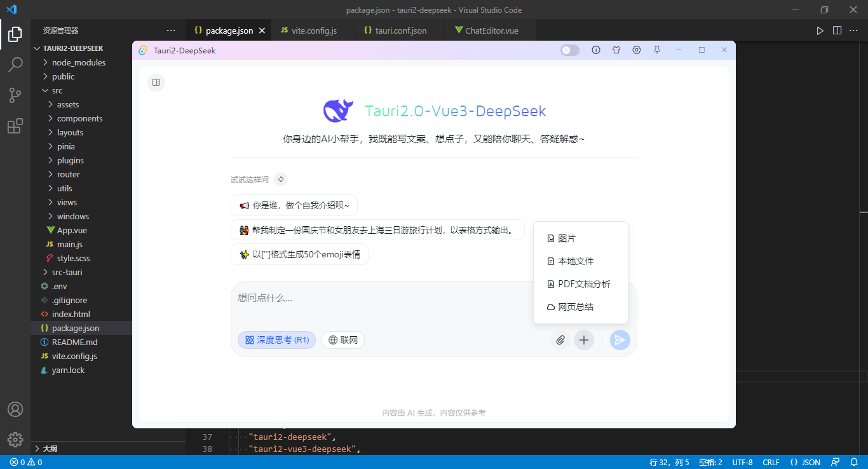Expand the pinia folder
Image resolution: width=868 pixels, height=469 pixels.
click(81, 146)
